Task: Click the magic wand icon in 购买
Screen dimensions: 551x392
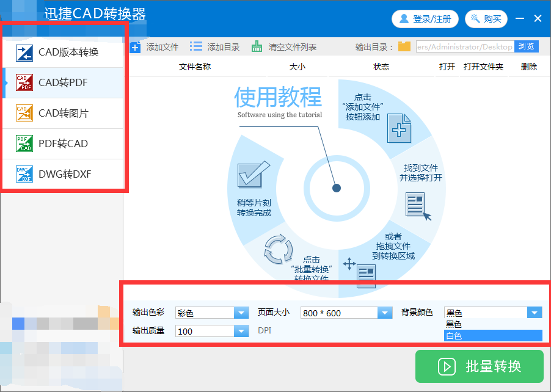Action: pos(475,18)
